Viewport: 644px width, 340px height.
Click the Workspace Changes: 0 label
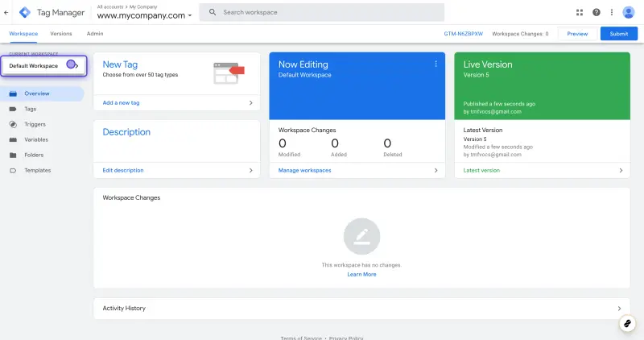(x=520, y=34)
